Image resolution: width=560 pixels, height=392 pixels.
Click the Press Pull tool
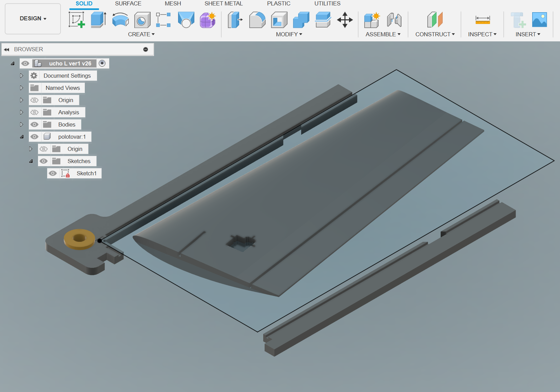pyautogui.click(x=235, y=20)
